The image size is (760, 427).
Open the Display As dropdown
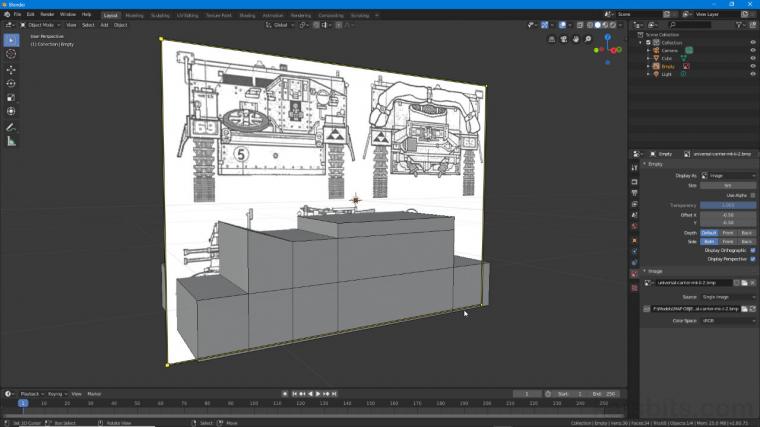(x=728, y=176)
